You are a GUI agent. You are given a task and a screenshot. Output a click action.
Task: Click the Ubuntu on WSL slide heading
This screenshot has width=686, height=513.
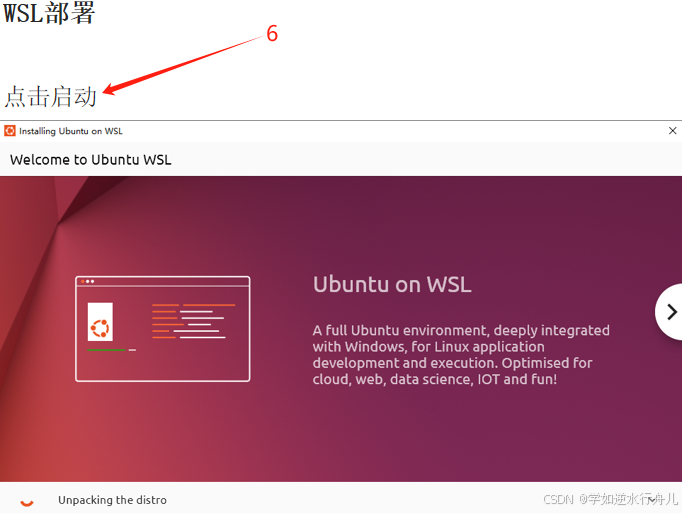pyautogui.click(x=392, y=284)
